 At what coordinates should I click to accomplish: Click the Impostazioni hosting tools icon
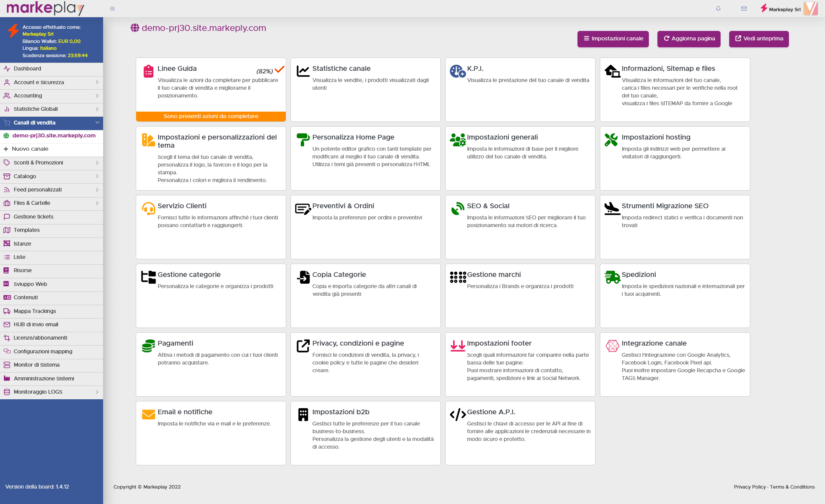coord(611,140)
